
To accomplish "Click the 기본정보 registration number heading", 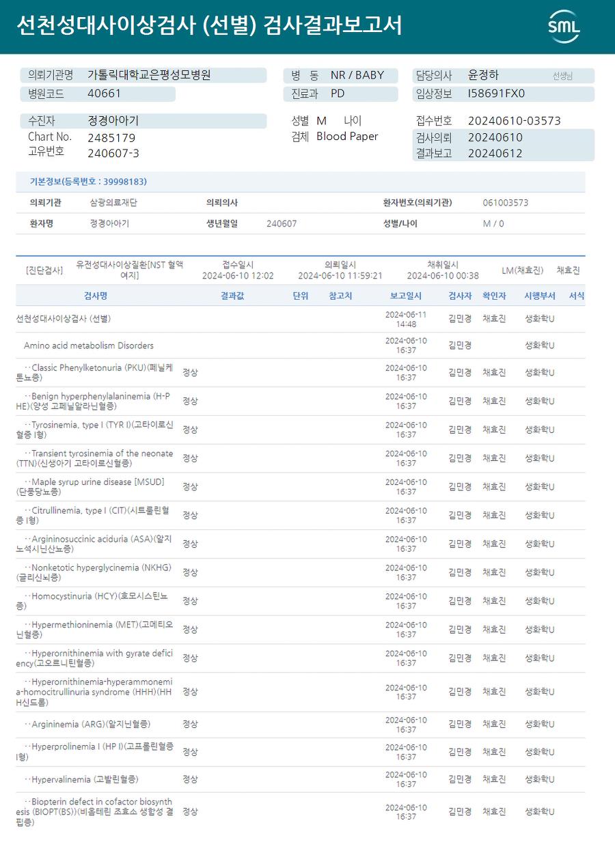I will [88, 182].
